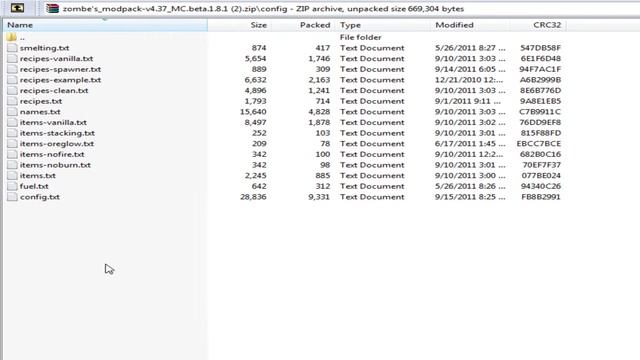The width and height of the screenshot is (640, 360).
Task: Click the packed value 9,331
Action: tap(319, 197)
